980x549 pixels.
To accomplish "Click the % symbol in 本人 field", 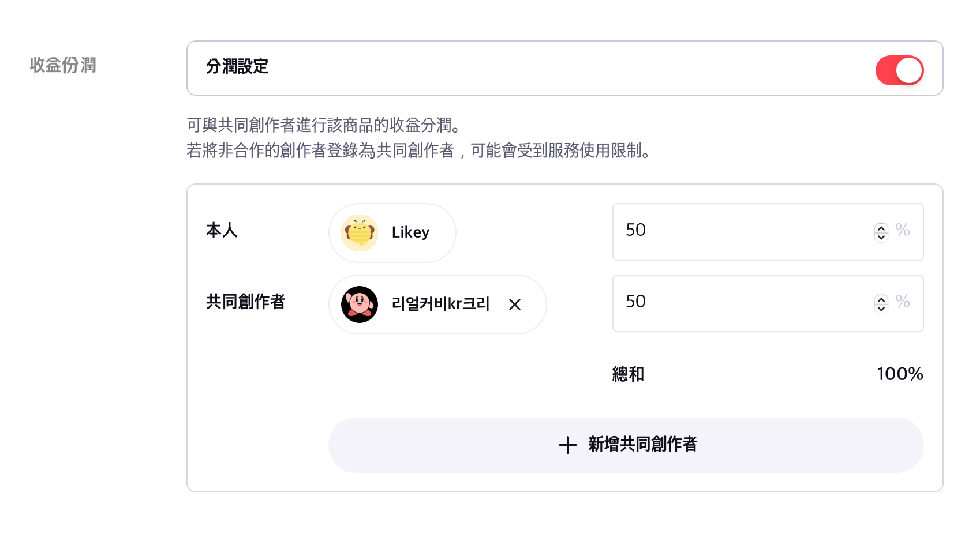I will [903, 231].
